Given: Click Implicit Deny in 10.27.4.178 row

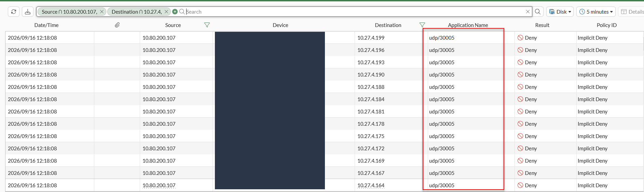Looking at the screenshot, I should (592, 124).
